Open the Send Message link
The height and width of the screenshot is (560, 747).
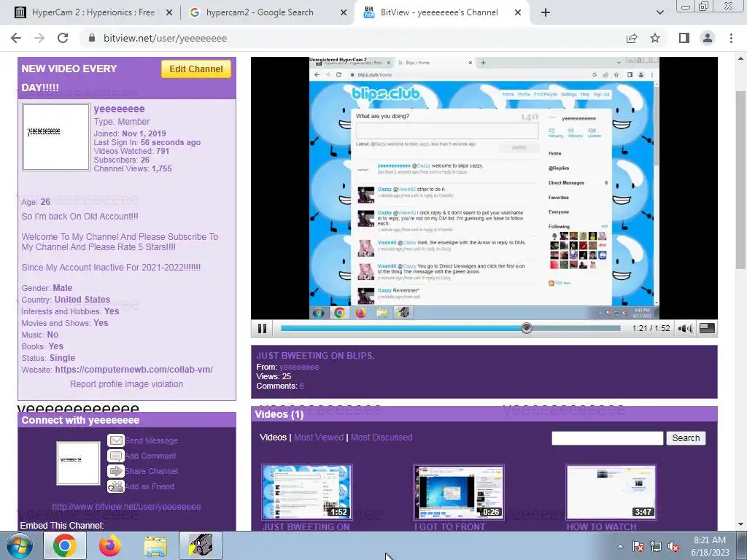click(x=152, y=441)
